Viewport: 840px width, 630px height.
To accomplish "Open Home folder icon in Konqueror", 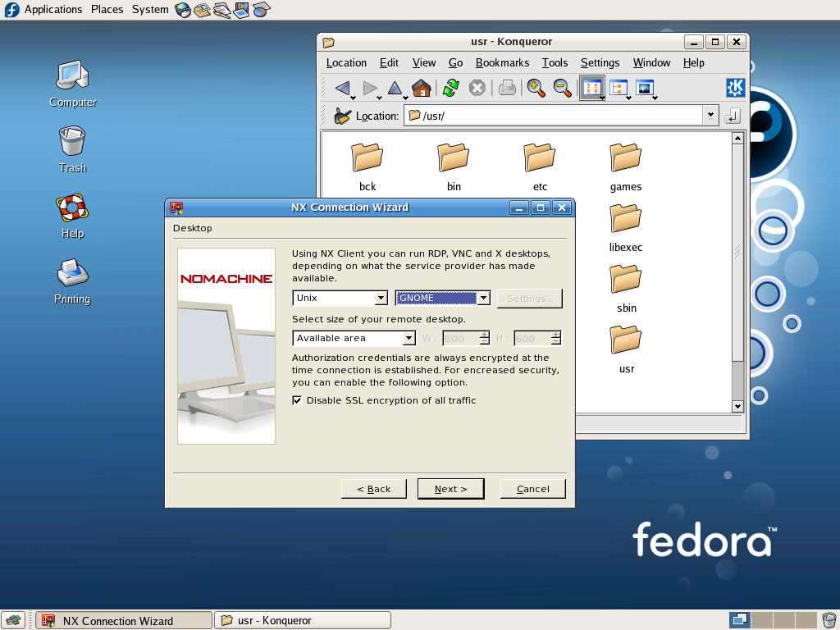I will coord(422,88).
